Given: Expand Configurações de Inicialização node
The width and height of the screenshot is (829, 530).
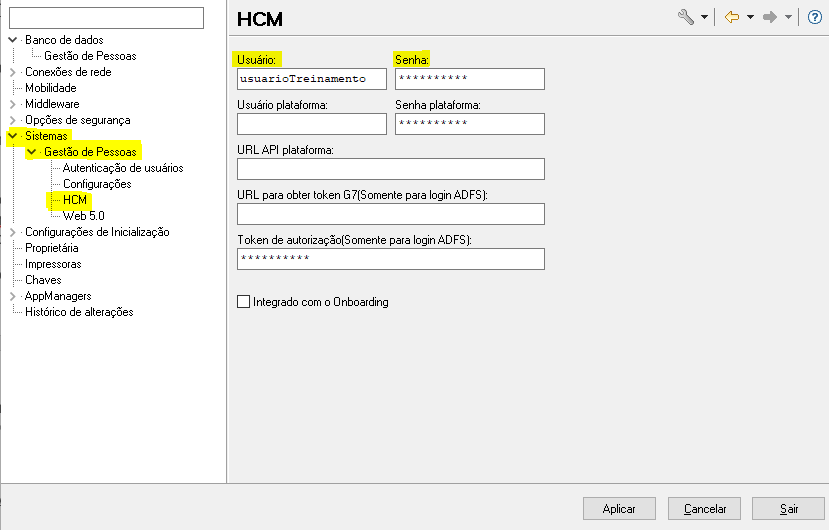Looking at the screenshot, I should tap(13, 232).
